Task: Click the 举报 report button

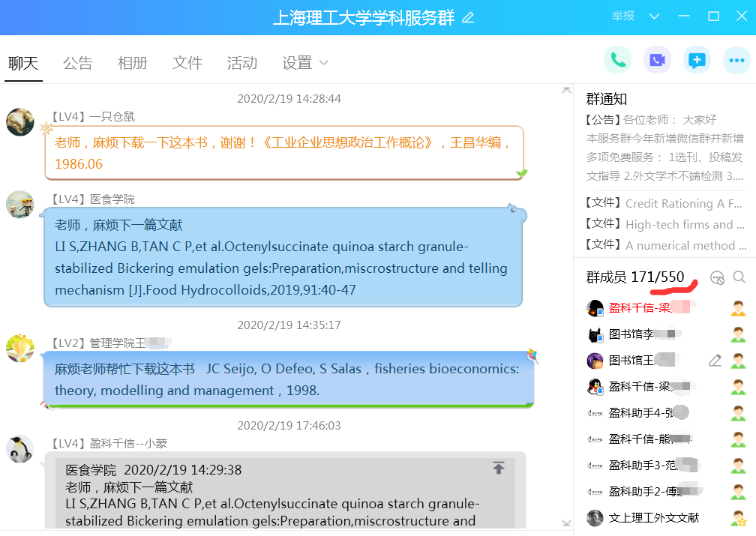Action: (622, 16)
